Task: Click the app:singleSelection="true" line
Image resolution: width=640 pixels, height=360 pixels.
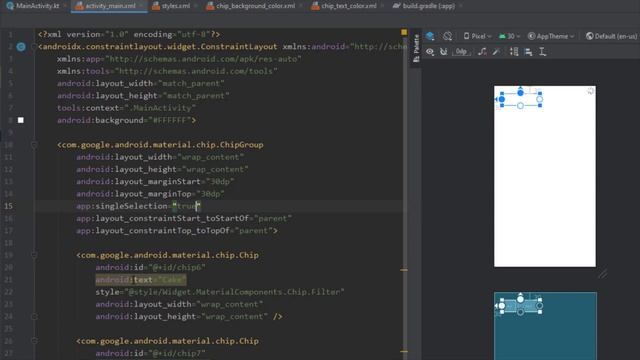Action: tap(139, 206)
